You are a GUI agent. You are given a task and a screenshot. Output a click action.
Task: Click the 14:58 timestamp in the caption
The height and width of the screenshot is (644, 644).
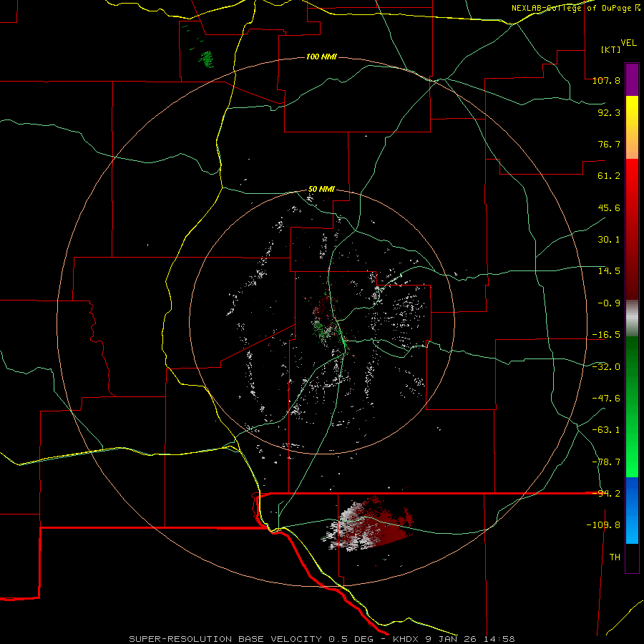pos(500,639)
